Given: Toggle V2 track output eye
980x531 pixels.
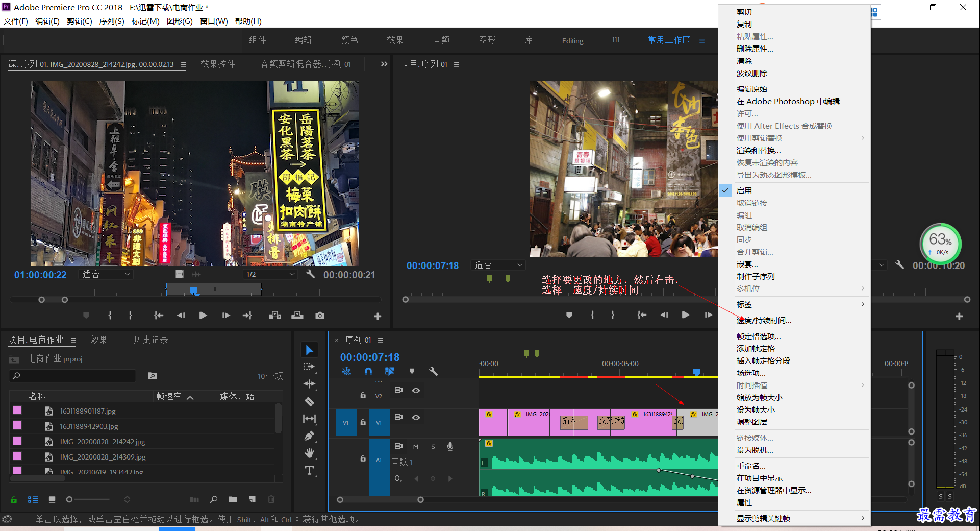Looking at the screenshot, I should click(416, 391).
